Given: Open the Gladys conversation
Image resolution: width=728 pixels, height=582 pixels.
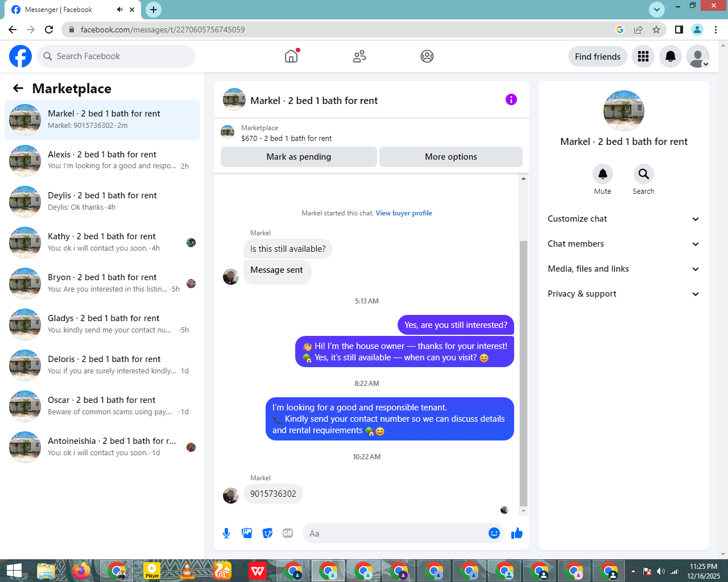Looking at the screenshot, I should pos(102,325).
